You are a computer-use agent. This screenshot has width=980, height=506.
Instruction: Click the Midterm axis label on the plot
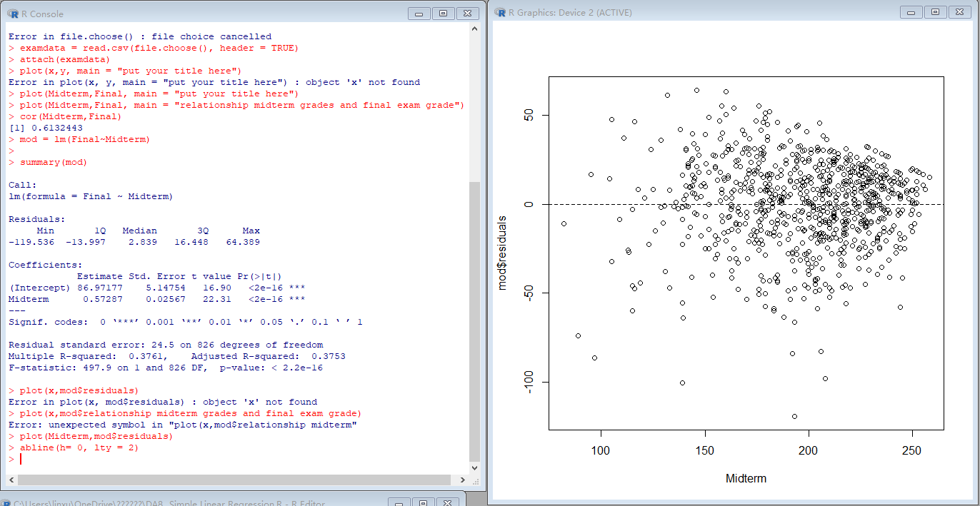pyautogui.click(x=746, y=479)
